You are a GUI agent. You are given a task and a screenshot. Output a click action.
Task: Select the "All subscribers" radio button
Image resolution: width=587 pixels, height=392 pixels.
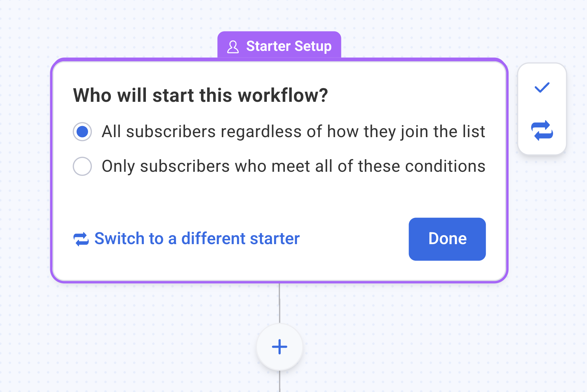(82, 132)
